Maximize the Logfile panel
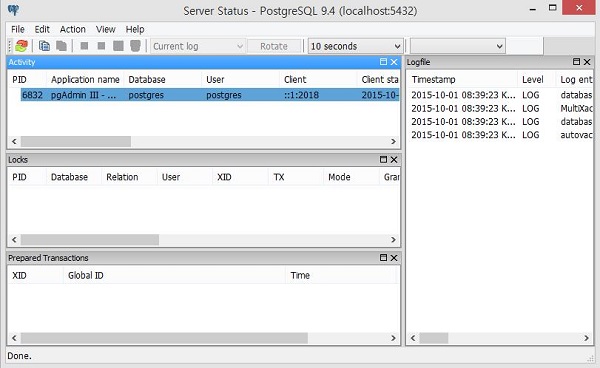 point(576,62)
